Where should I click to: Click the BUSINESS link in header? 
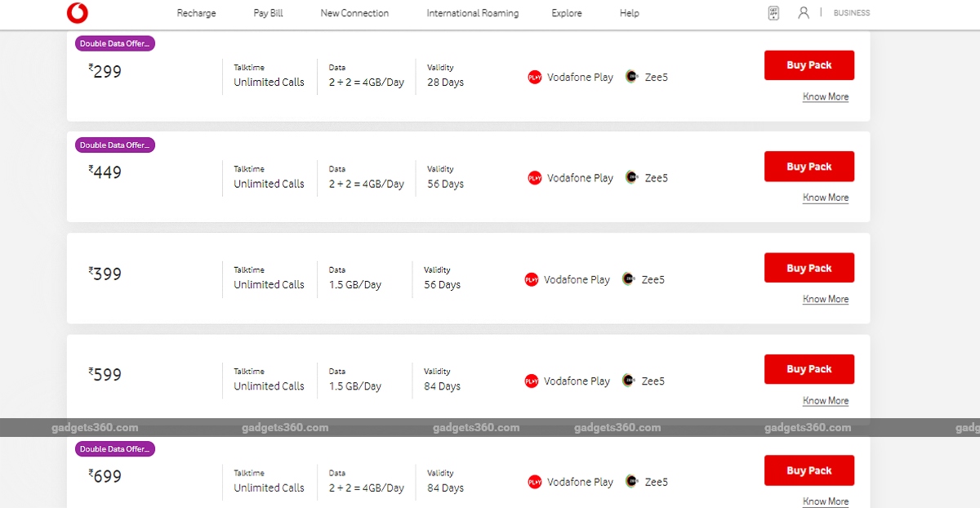851,12
